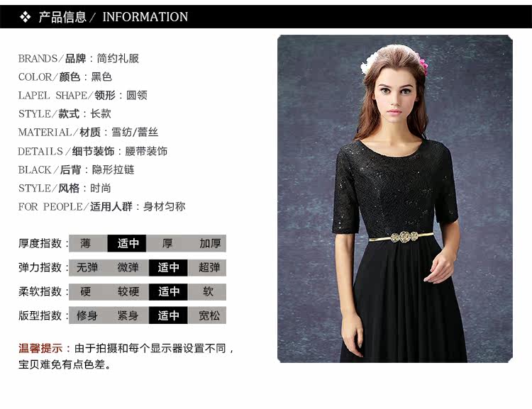
Task: Click the diamond icon in the header
Action: (x=25, y=16)
